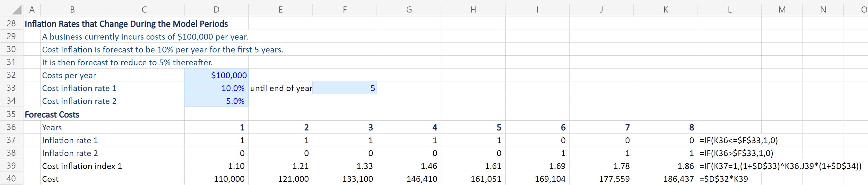This screenshot has width=868, height=185.
Task: Click the 'until end of year' cell
Action: (281, 88)
